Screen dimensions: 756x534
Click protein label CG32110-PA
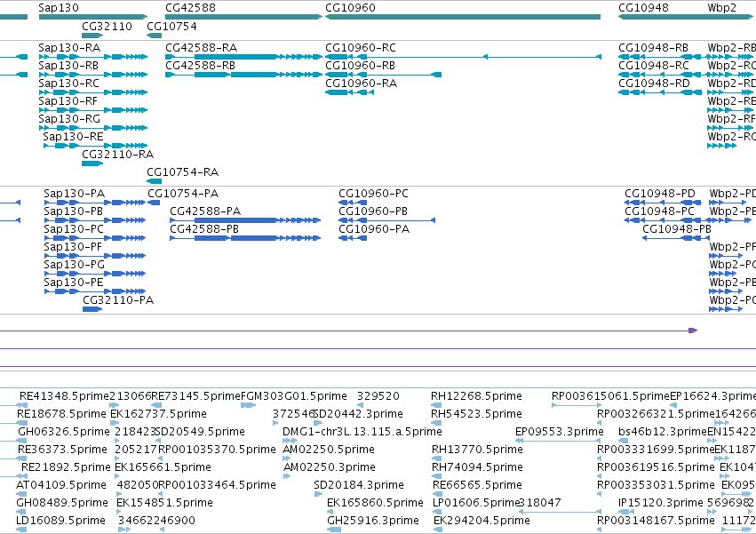tap(118, 301)
